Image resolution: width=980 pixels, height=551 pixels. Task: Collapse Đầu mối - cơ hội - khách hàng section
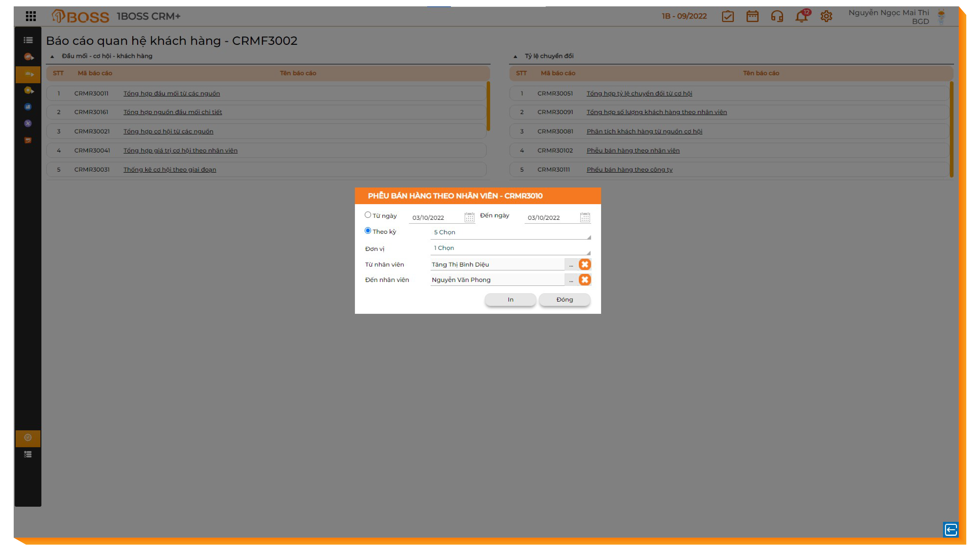tap(52, 56)
